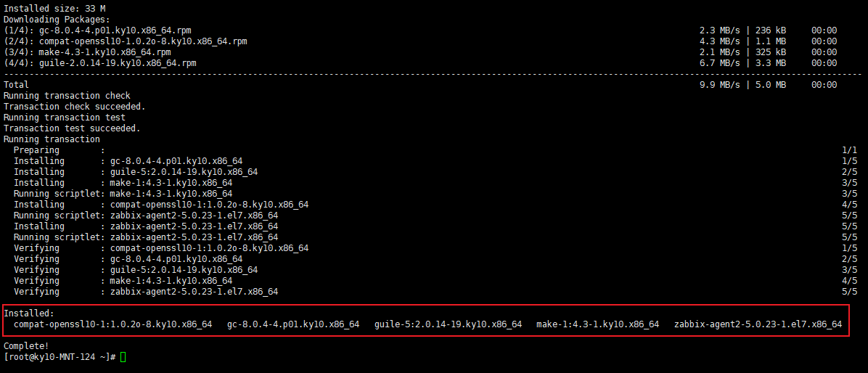Click the Verifying row's gc-8.0.4-4.p01.ky10.x86_64 package name
Screen dimensions: 868x373
click(x=176, y=259)
